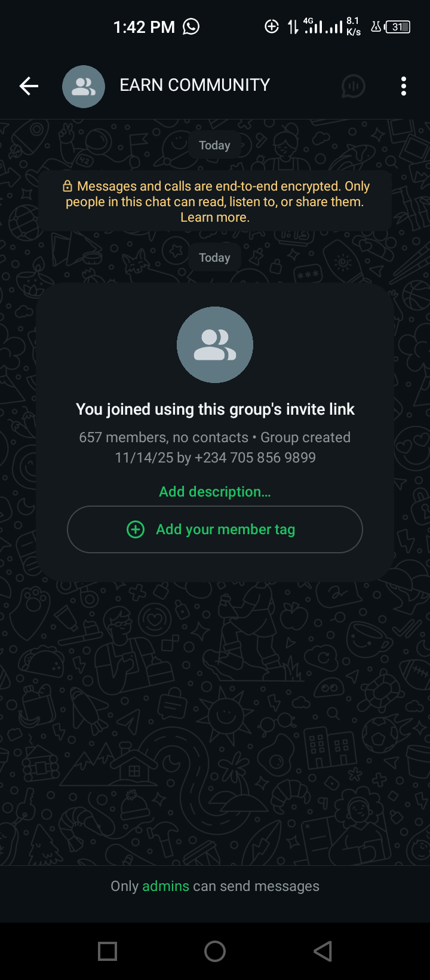Tap the Add your member tag button
Screen dimensions: 430x980
point(215,529)
